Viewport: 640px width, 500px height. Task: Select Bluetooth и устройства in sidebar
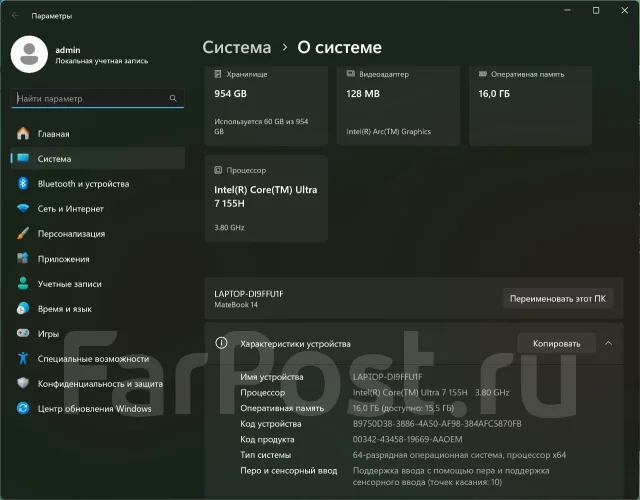tap(97, 183)
